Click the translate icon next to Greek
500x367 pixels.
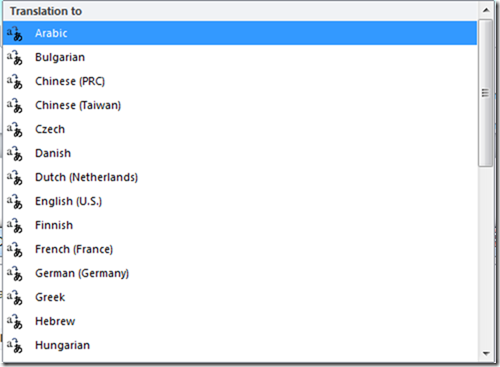[15, 298]
